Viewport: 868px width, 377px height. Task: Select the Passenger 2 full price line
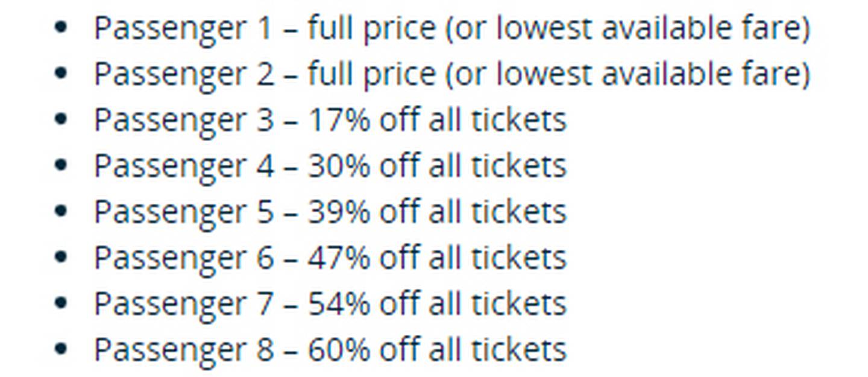[452, 74]
